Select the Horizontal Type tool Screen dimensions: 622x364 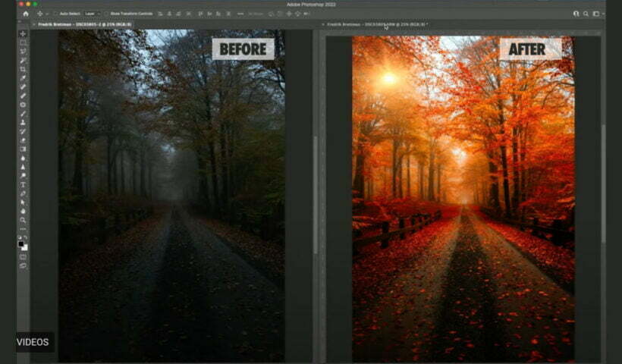click(x=23, y=184)
